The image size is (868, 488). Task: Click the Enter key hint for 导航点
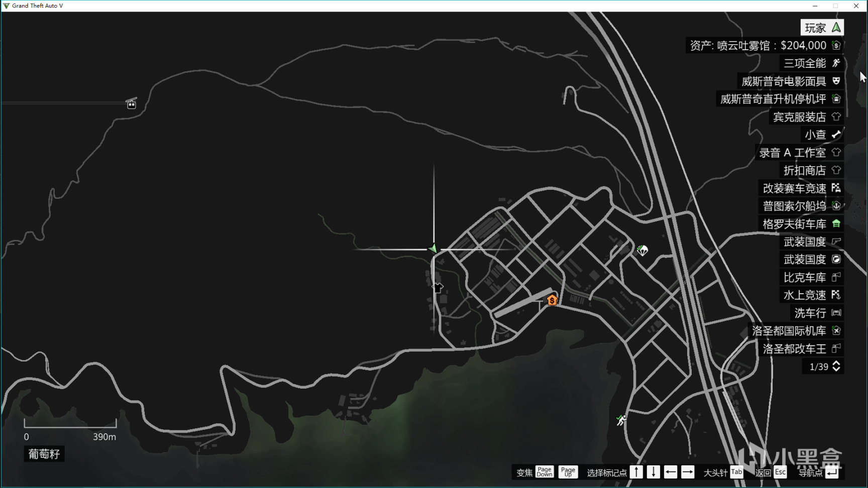pyautogui.click(x=831, y=472)
